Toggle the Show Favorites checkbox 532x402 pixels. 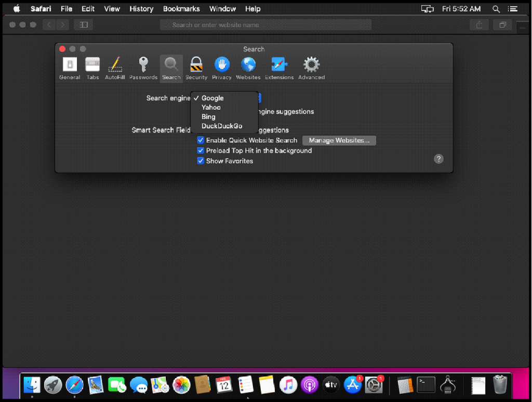tap(201, 161)
